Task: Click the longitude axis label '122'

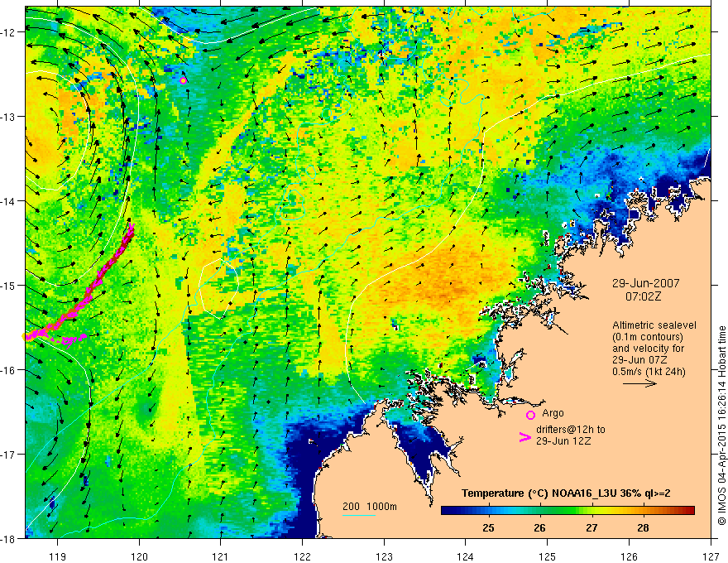Action: pyautogui.click(x=302, y=557)
